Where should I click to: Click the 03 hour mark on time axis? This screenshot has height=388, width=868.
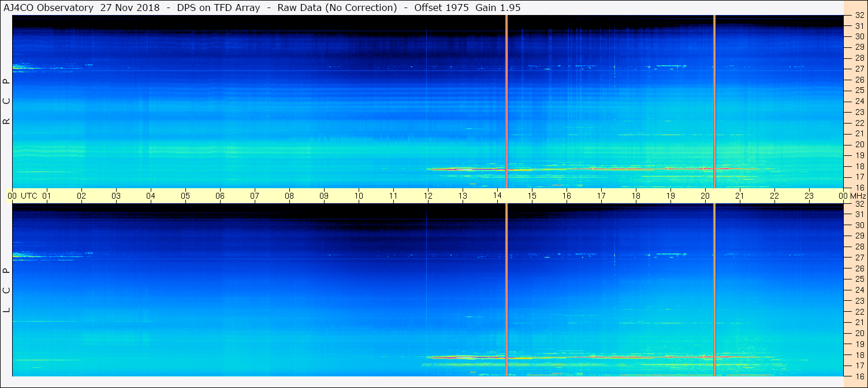click(x=116, y=196)
